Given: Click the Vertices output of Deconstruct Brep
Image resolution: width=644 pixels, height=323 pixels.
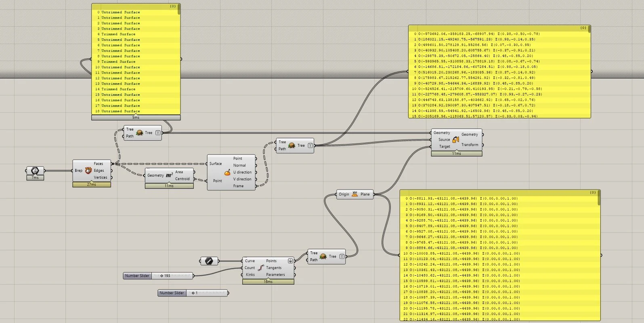Looking at the screenshot, I should point(101,177).
